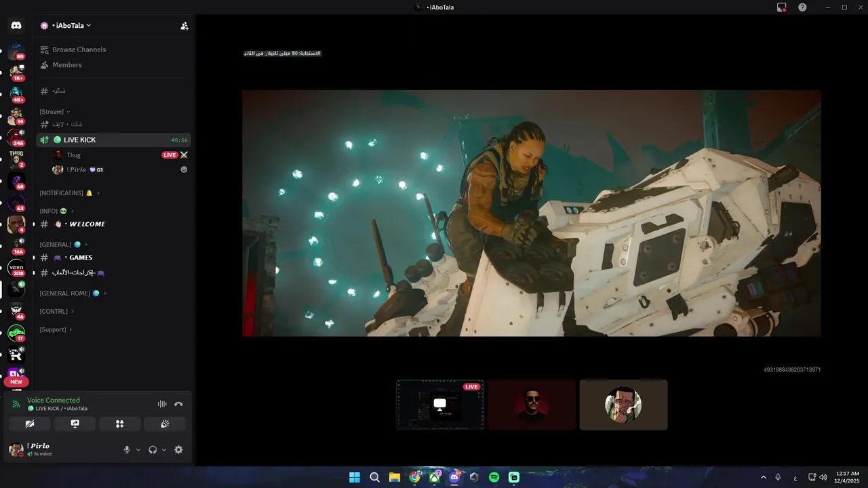Click the invite members icon
This screenshot has height=488, width=868.
pyautogui.click(x=184, y=26)
